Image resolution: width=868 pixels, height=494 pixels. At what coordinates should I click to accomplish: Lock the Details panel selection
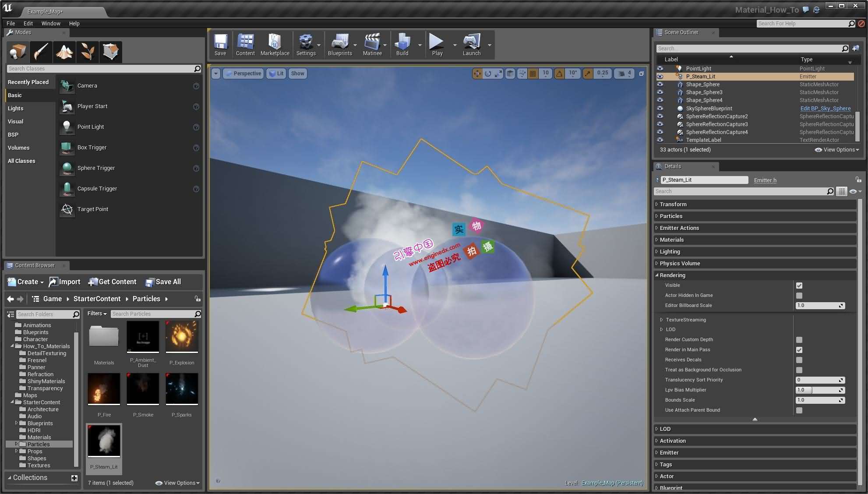click(x=858, y=180)
